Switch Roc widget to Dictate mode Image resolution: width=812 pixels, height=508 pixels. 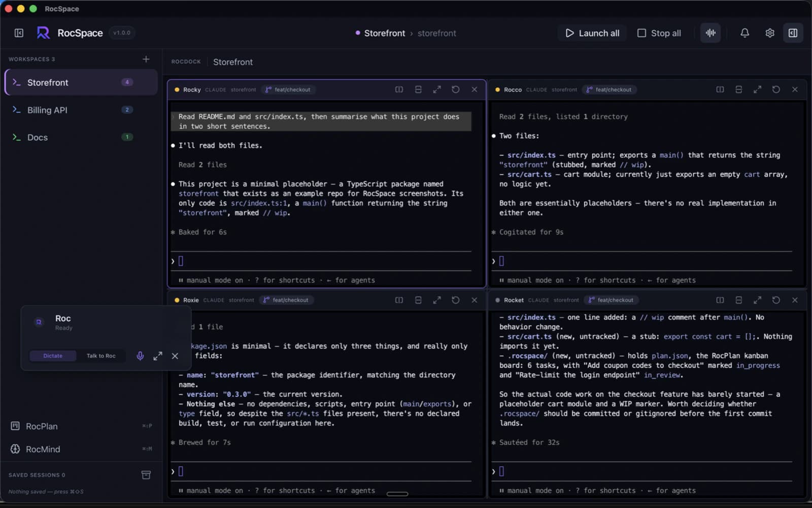(53, 356)
